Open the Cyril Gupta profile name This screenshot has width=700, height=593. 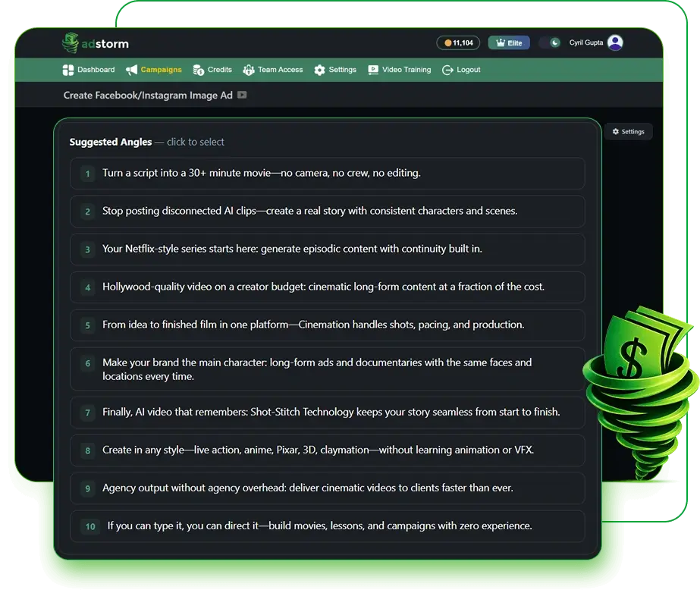coord(585,42)
